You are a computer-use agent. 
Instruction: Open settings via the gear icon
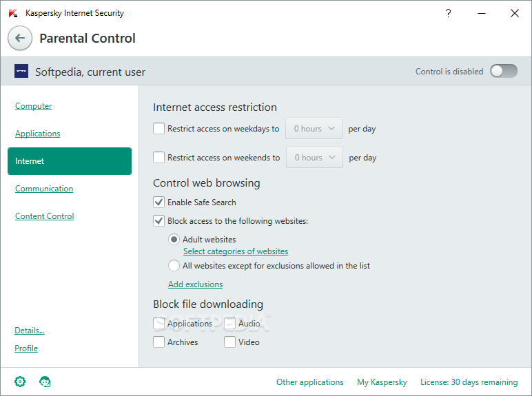click(20, 382)
